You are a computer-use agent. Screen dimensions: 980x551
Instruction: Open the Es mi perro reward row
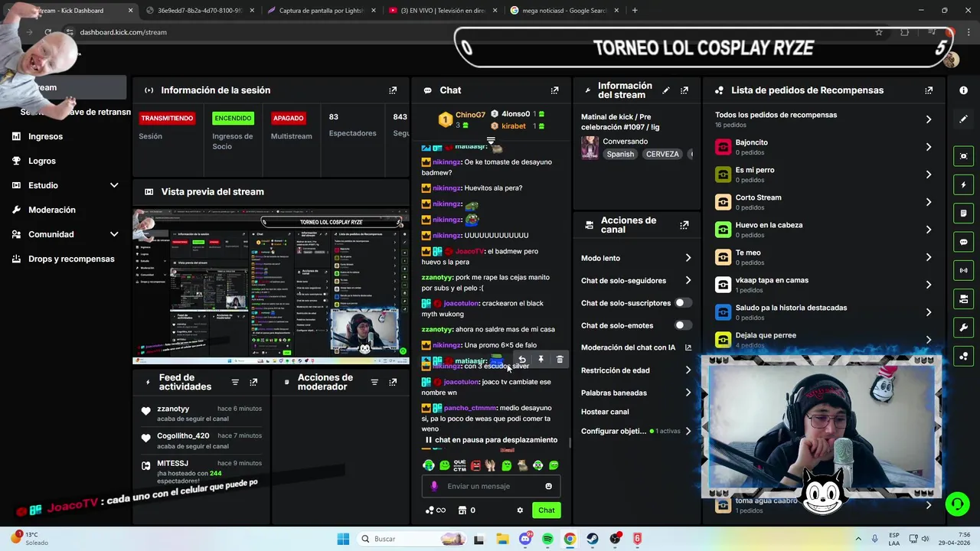tap(824, 174)
